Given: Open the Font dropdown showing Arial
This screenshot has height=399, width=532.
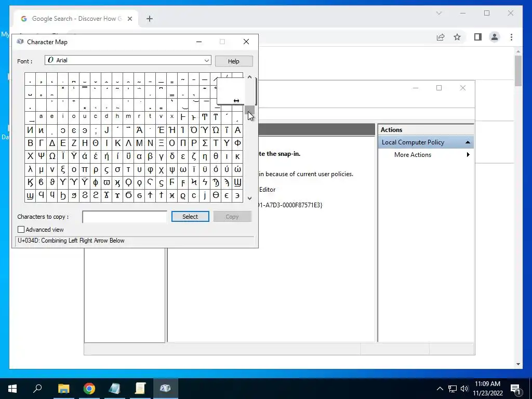Looking at the screenshot, I should [x=128, y=60].
